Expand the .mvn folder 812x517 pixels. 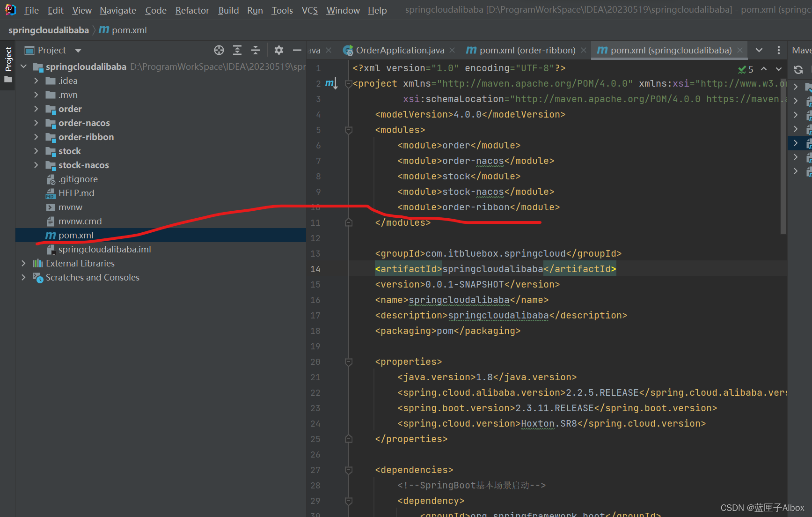tap(36, 95)
